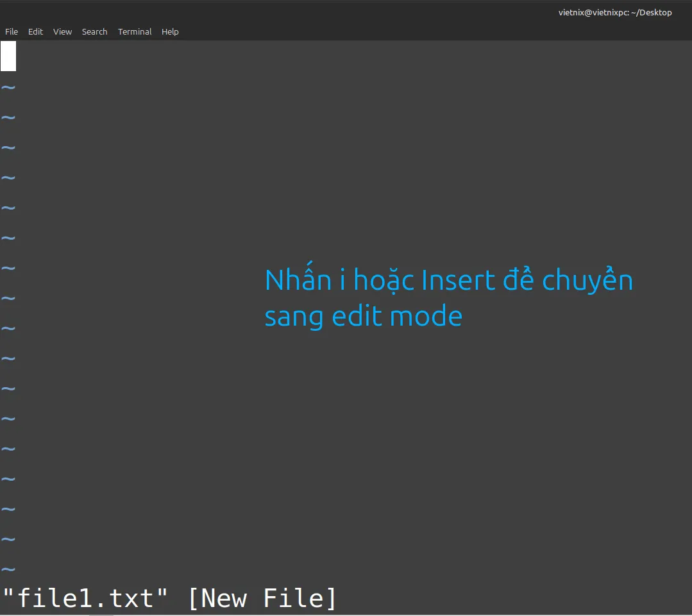The image size is (692, 616).
Task: Open the Help menu
Action: pos(170,31)
